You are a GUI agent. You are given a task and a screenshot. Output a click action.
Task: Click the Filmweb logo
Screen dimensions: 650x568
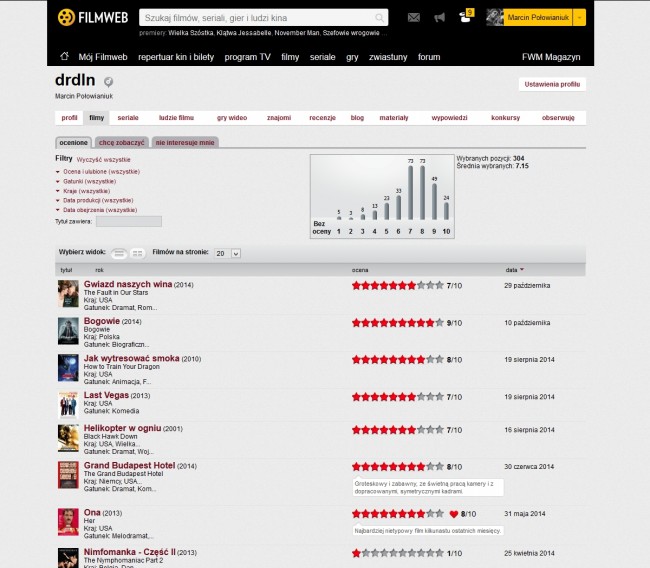93,17
